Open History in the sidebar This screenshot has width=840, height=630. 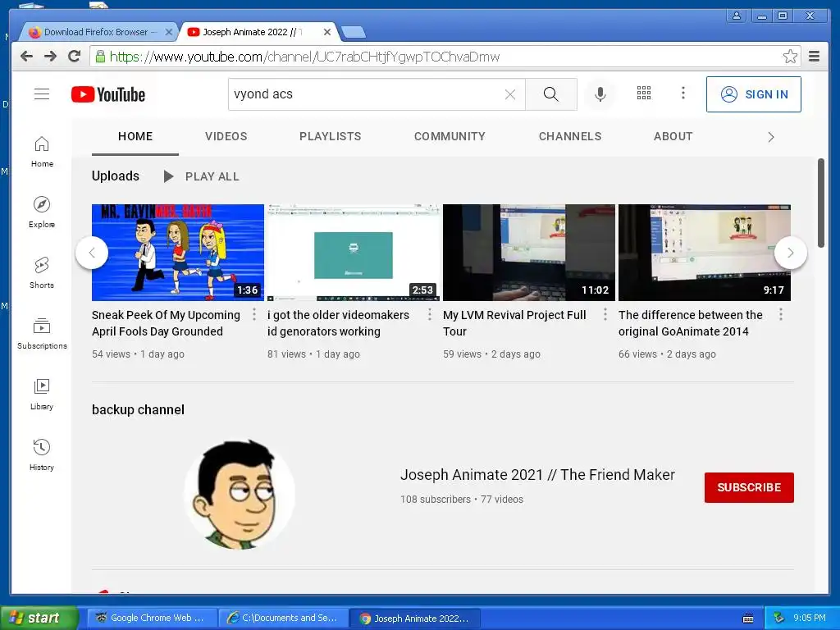click(42, 454)
